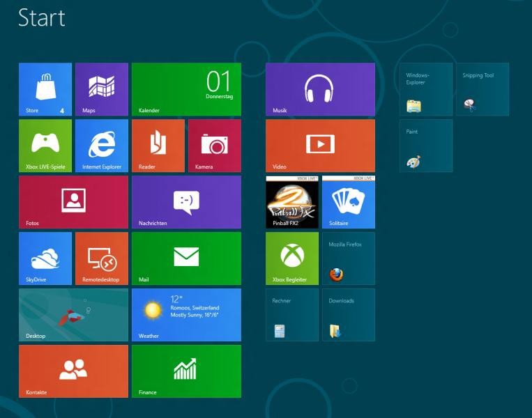
Task: Open the Finance tile
Action: tap(186, 371)
